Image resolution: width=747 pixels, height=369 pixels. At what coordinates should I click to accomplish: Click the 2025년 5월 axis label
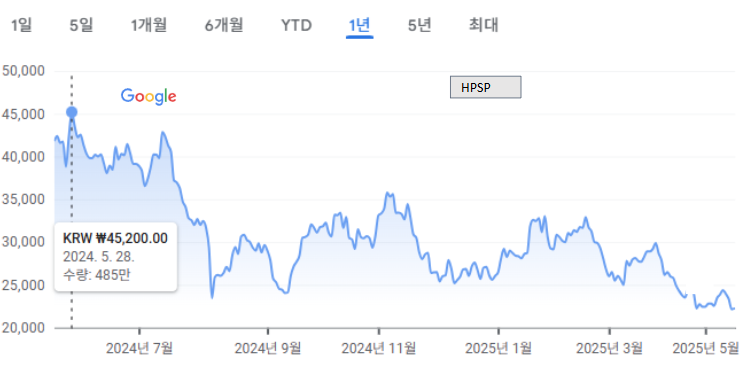click(x=706, y=349)
